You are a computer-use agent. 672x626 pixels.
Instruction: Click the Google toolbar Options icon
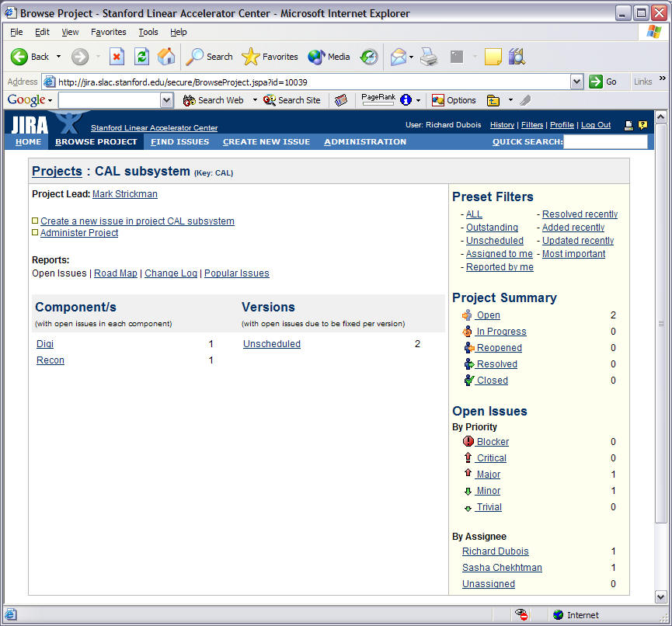click(x=438, y=100)
